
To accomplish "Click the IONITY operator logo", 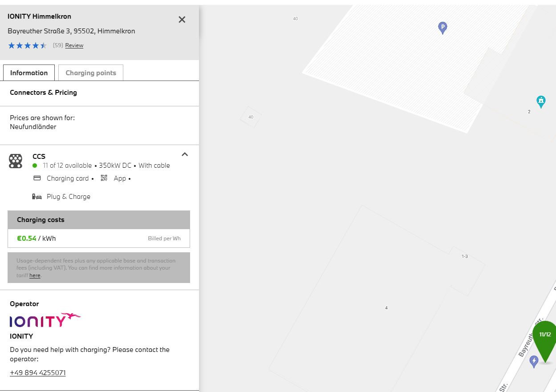I will 45,320.
